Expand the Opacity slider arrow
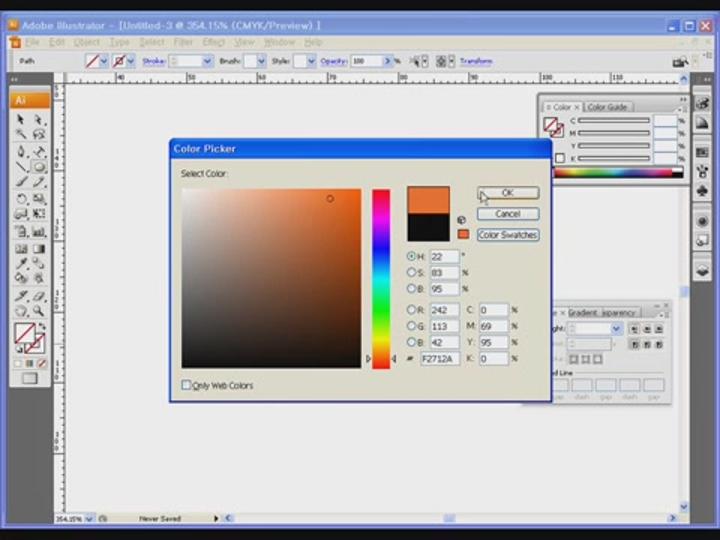 tap(388, 61)
